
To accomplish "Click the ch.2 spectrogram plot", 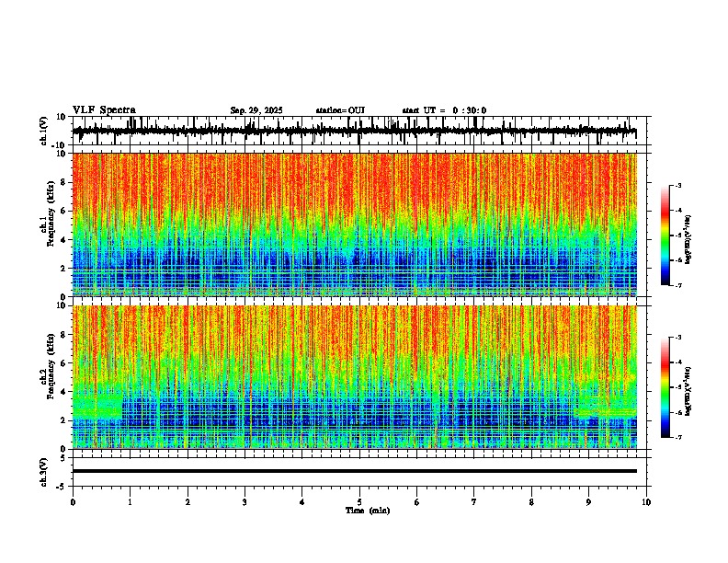I will (x=355, y=377).
